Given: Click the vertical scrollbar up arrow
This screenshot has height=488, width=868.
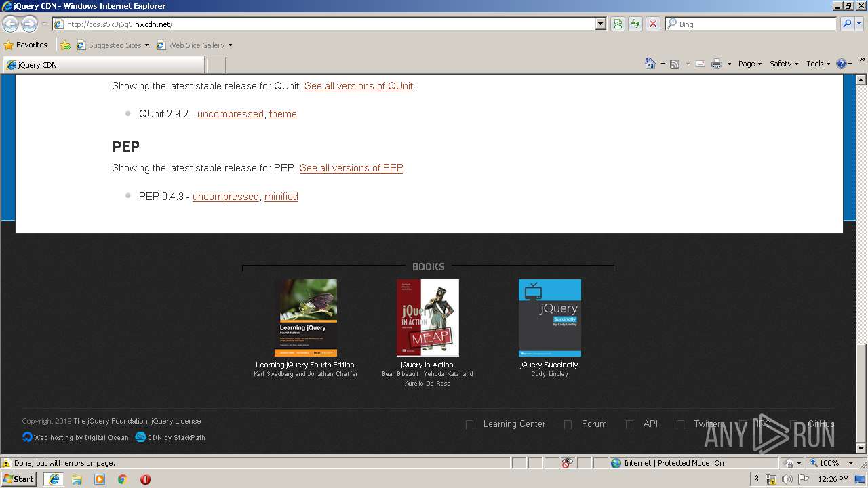Looking at the screenshot, I should click(x=862, y=80).
